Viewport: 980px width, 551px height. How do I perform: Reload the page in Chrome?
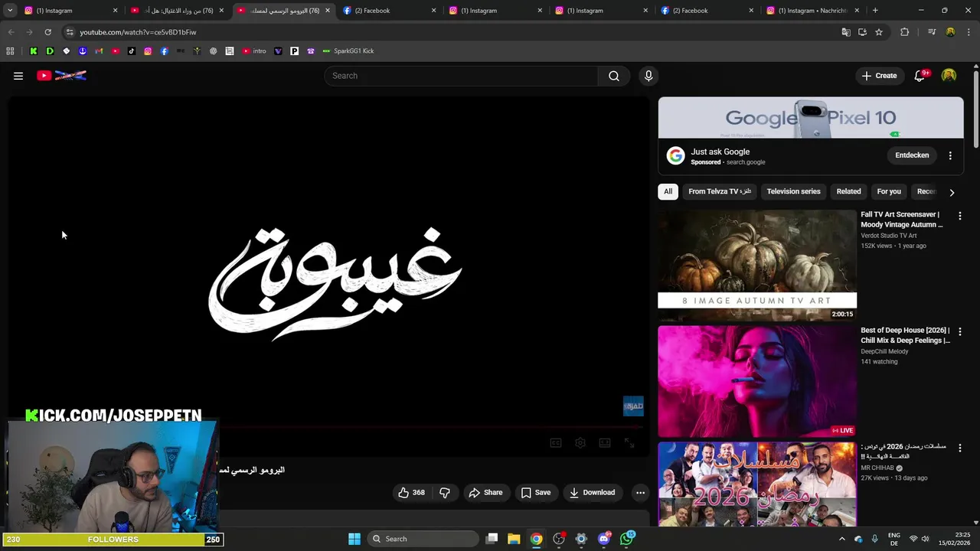pyautogui.click(x=47, y=32)
